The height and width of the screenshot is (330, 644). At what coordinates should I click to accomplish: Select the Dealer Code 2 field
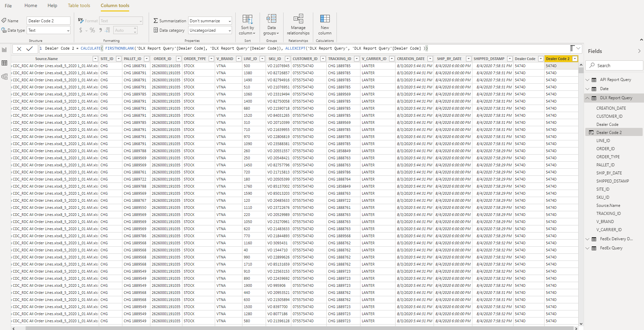pyautogui.click(x=614, y=133)
